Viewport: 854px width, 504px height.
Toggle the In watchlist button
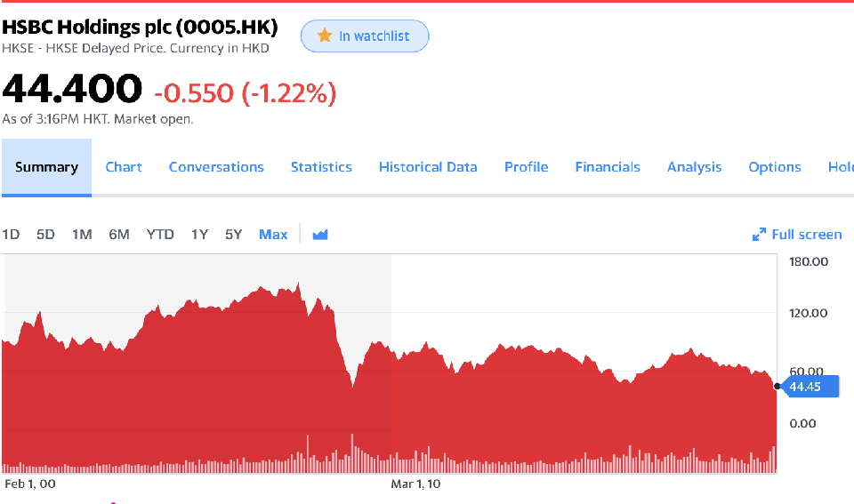(365, 36)
